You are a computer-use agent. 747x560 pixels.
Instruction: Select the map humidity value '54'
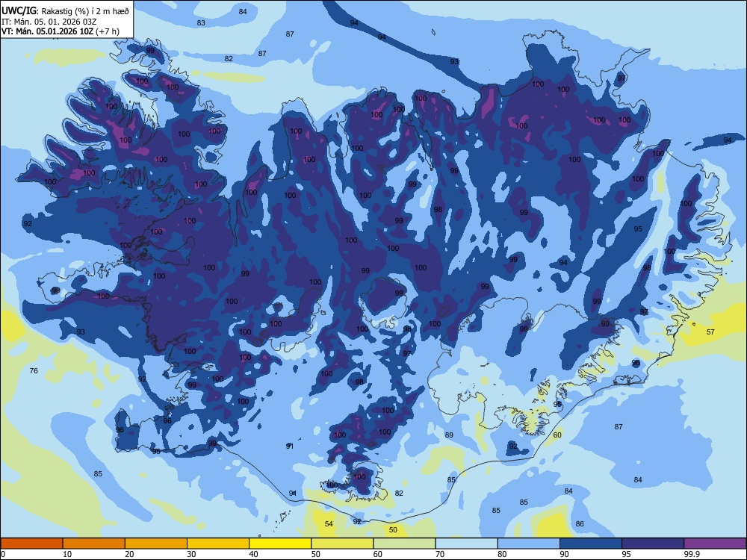[x=329, y=524]
